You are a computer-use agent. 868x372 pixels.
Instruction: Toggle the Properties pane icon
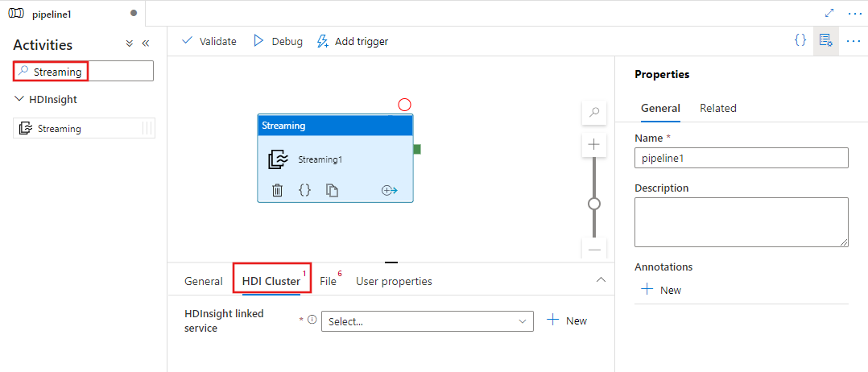point(825,40)
